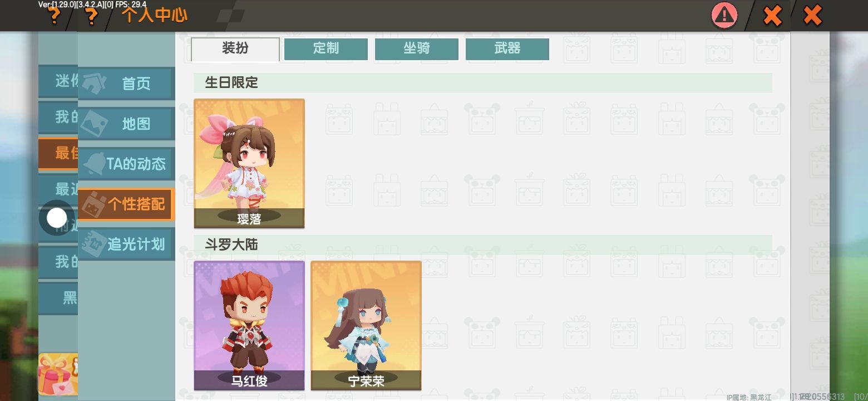Viewport: 868px width, 401px height.
Task: Open the gift box icon
Action: (x=58, y=374)
